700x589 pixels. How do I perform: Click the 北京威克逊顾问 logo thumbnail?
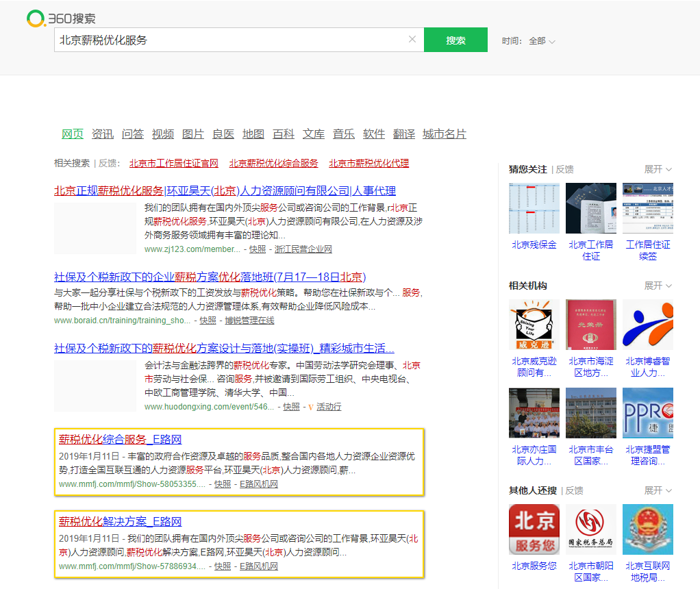[534, 325]
